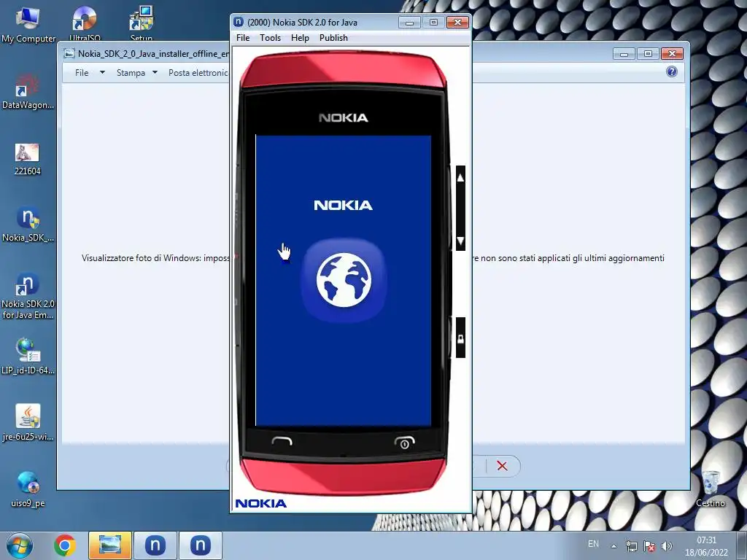
Task: Open the jre-6u25 Java installer on desktop
Action: (28, 423)
